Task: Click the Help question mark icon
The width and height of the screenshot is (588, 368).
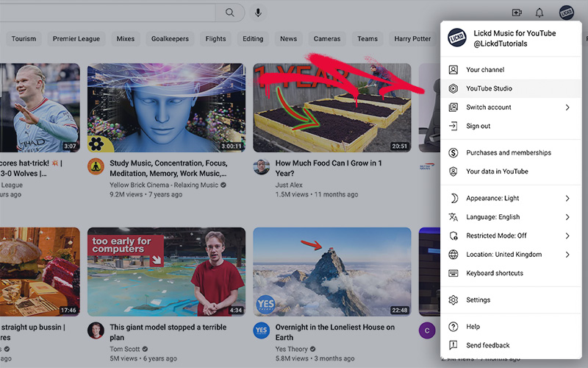Action: [x=453, y=327]
